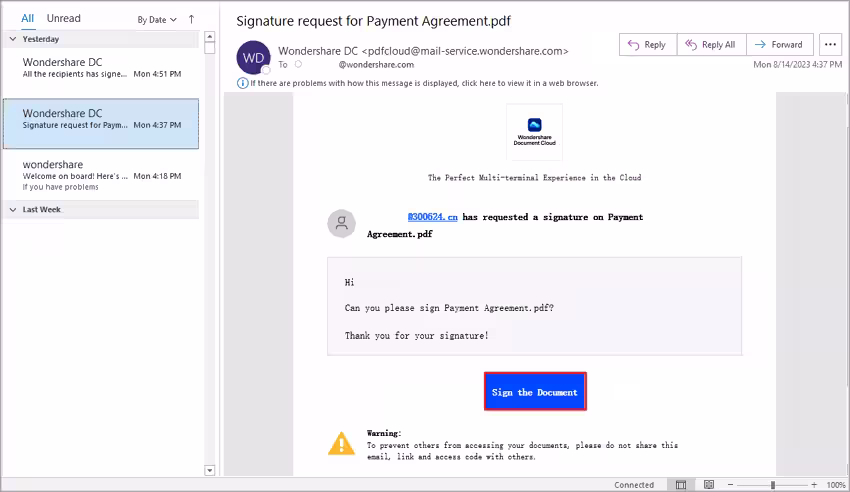Open the By Date sort dropdown
This screenshot has width=850, height=492.
tap(157, 20)
